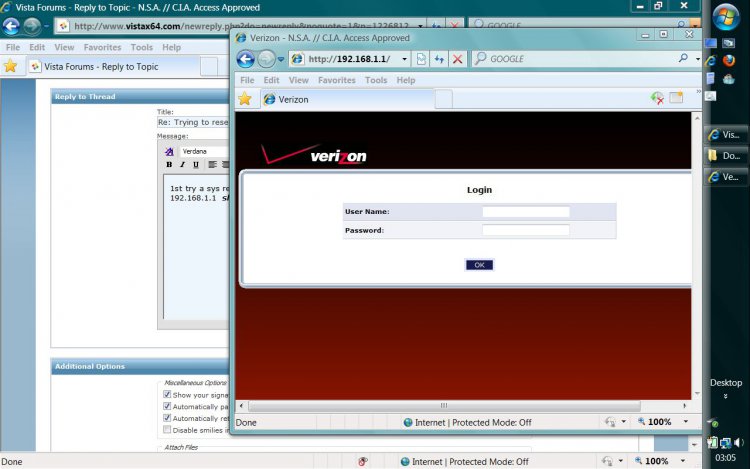This screenshot has height=469, width=750.
Task: Open the zoom level dropdown in Verizon status bar
Action: tap(686, 422)
